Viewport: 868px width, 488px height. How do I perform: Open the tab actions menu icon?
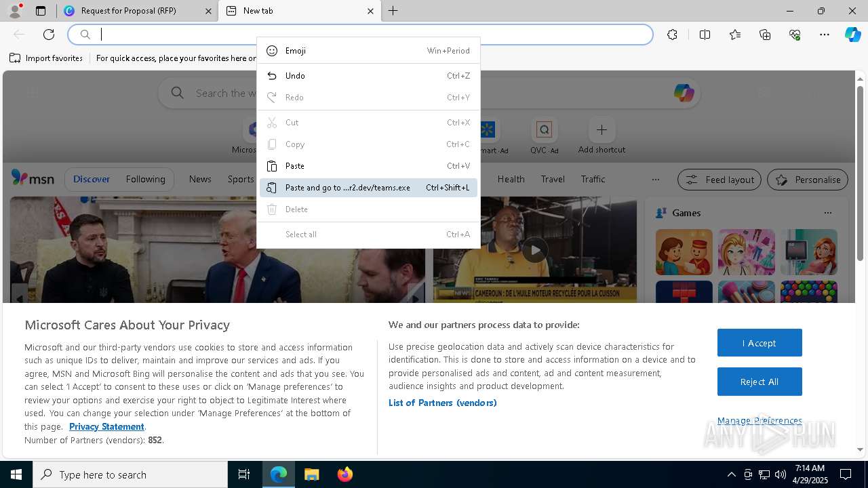[41, 11]
